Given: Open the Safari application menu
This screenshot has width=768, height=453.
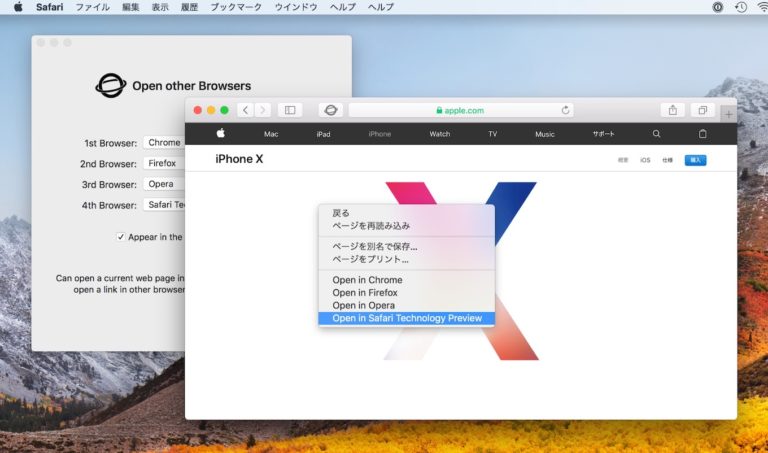Looking at the screenshot, I should 49,7.
